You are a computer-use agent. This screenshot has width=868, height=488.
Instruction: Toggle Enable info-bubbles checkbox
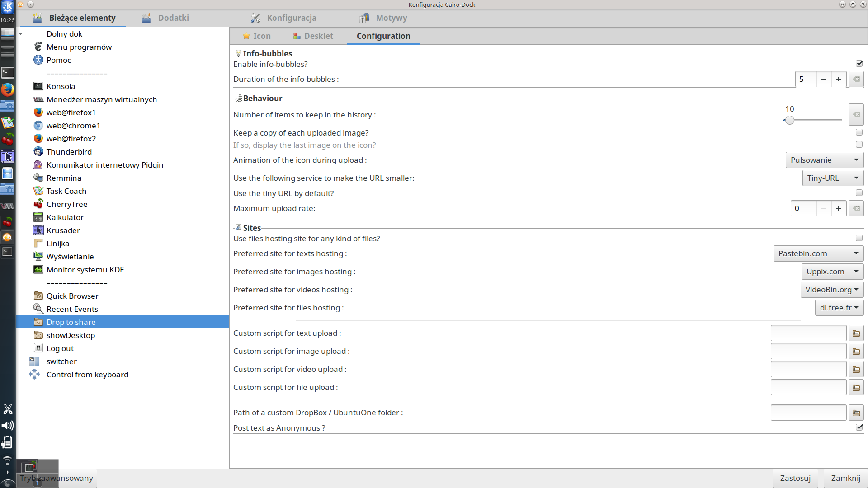(859, 64)
